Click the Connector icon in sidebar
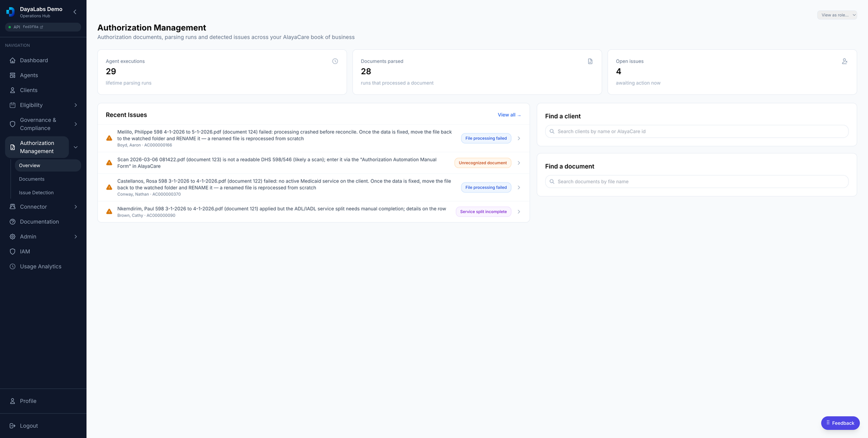868x438 pixels. pyautogui.click(x=12, y=207)
